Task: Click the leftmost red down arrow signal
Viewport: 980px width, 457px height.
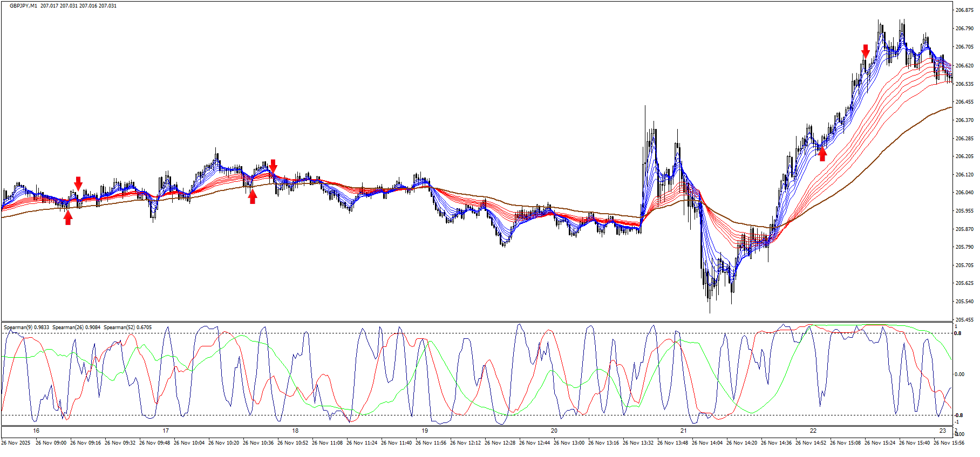Action: 78,183
